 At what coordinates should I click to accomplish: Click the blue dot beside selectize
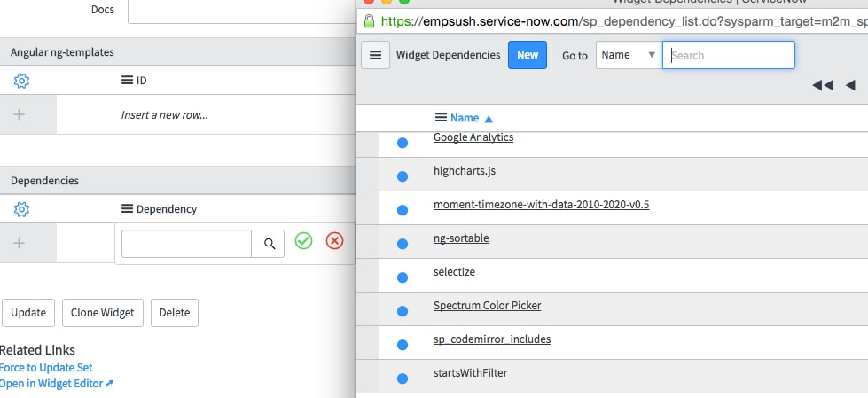[403, 277]
